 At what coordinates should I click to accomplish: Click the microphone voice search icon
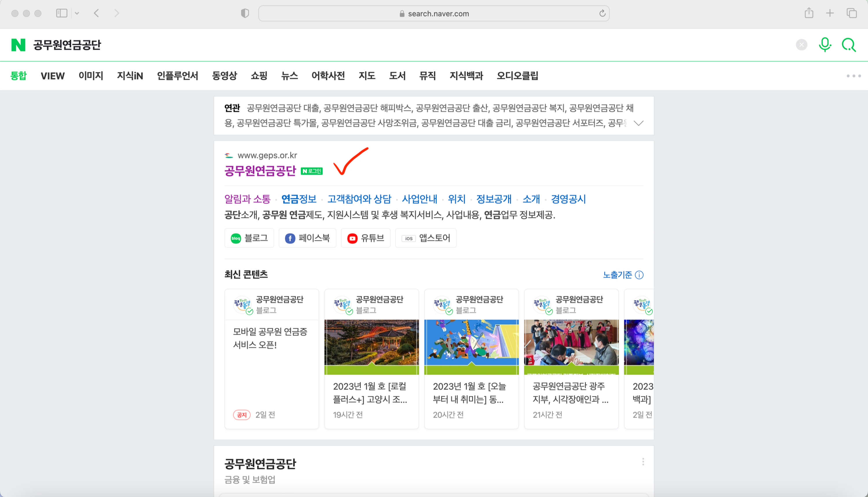pos(825,45)
